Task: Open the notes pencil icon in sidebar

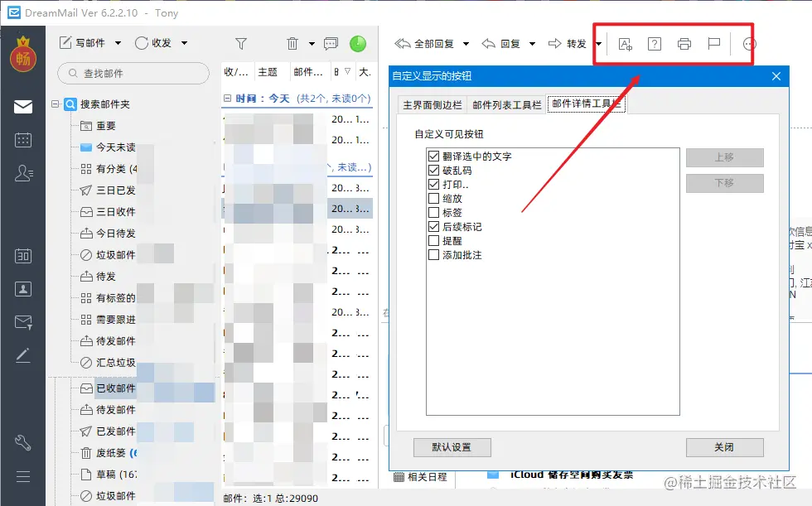Action: click(x=23, y=355)
